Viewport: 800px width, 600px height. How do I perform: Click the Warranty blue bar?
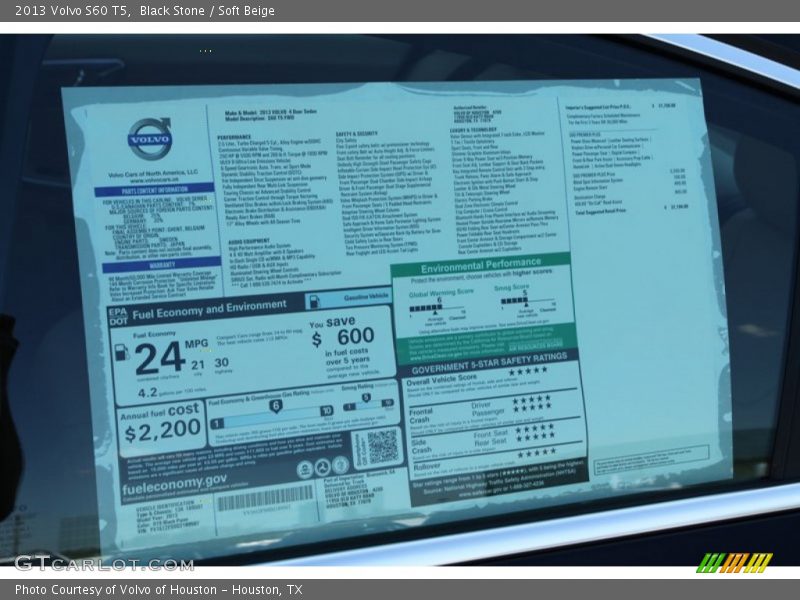tap(162, 266)
